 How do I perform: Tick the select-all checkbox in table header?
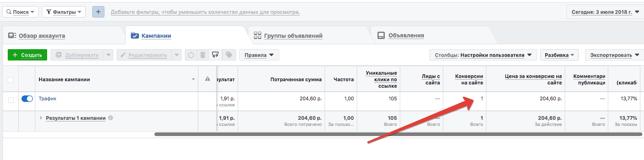[x=11, y=80]
